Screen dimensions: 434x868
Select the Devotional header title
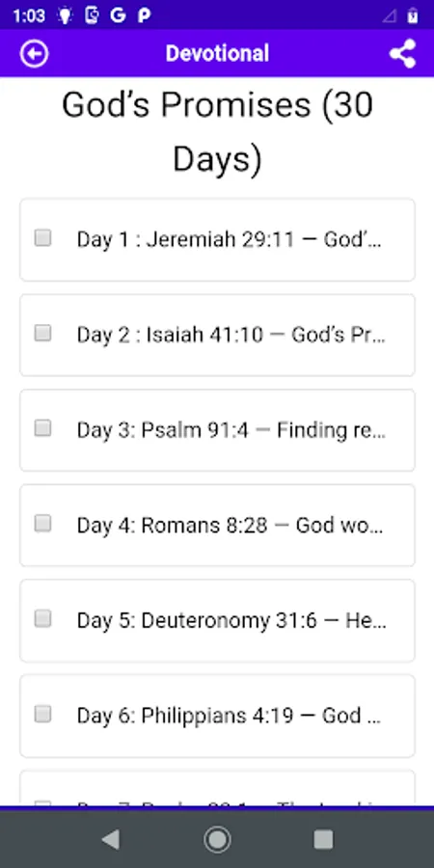[217, 54]
